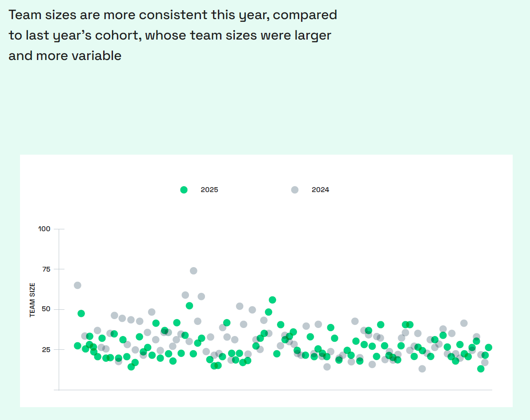Select the highest green 2025 data point

click(272, 300)
